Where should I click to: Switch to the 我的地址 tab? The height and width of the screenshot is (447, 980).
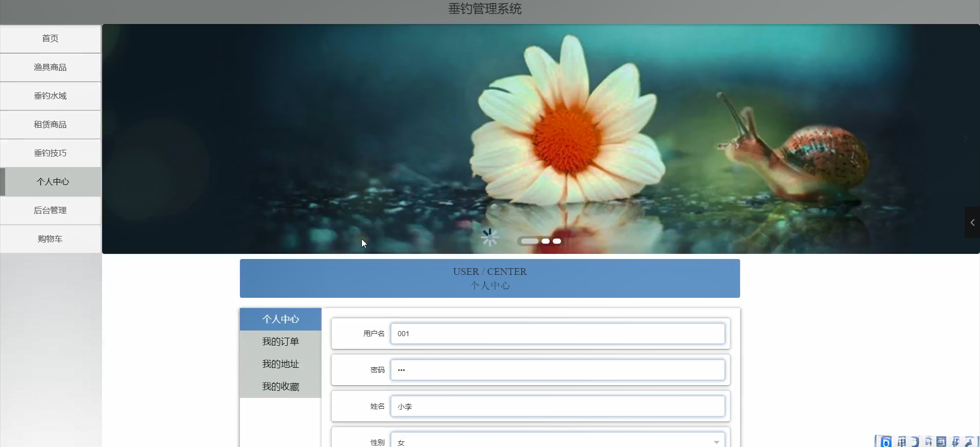280,364
